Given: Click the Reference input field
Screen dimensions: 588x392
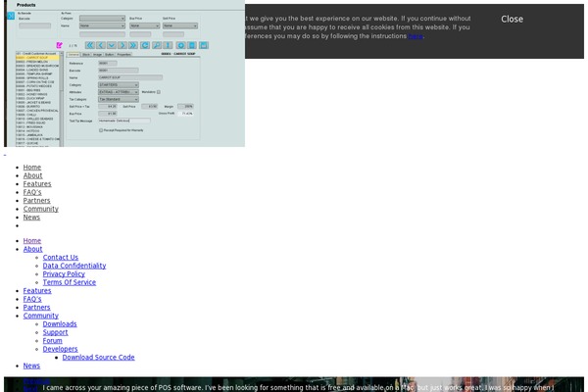Looking at the screenshot, I should click(108, 64).
